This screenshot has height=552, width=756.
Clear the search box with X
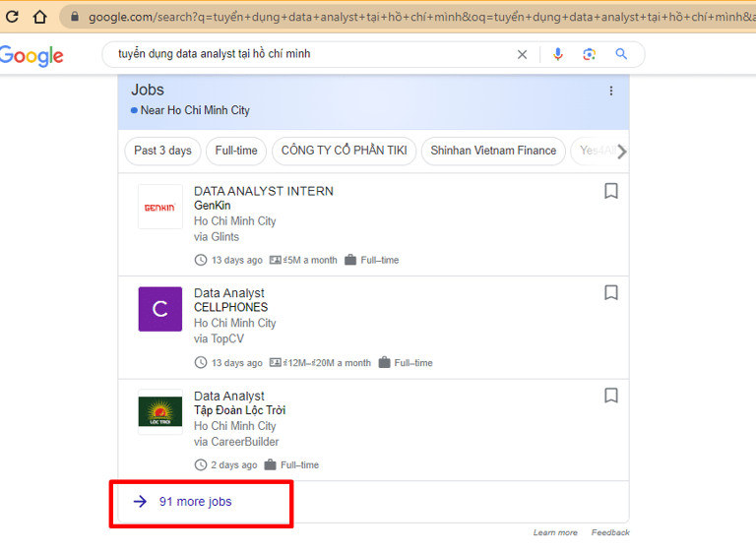coord(522,54)
